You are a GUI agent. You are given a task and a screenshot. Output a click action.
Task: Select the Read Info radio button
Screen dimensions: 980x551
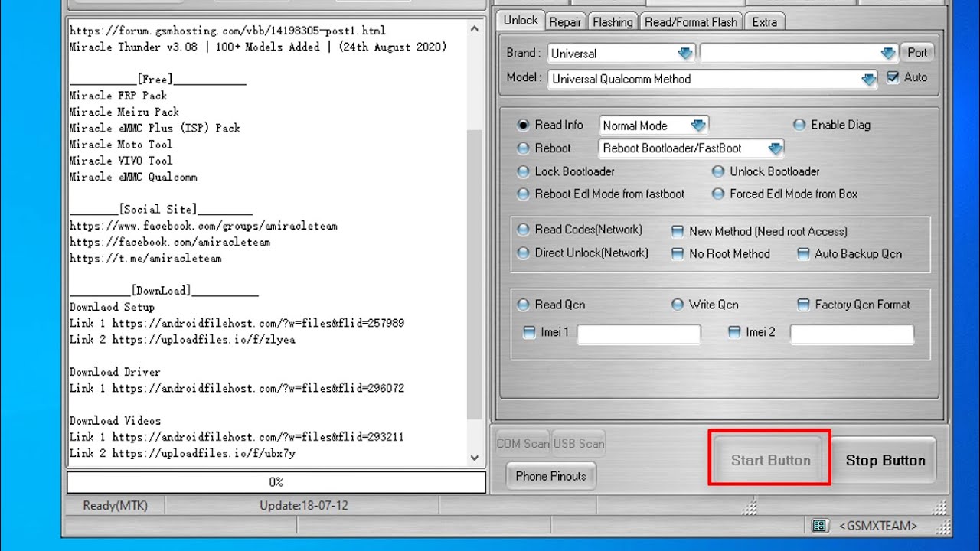point(524,125)
